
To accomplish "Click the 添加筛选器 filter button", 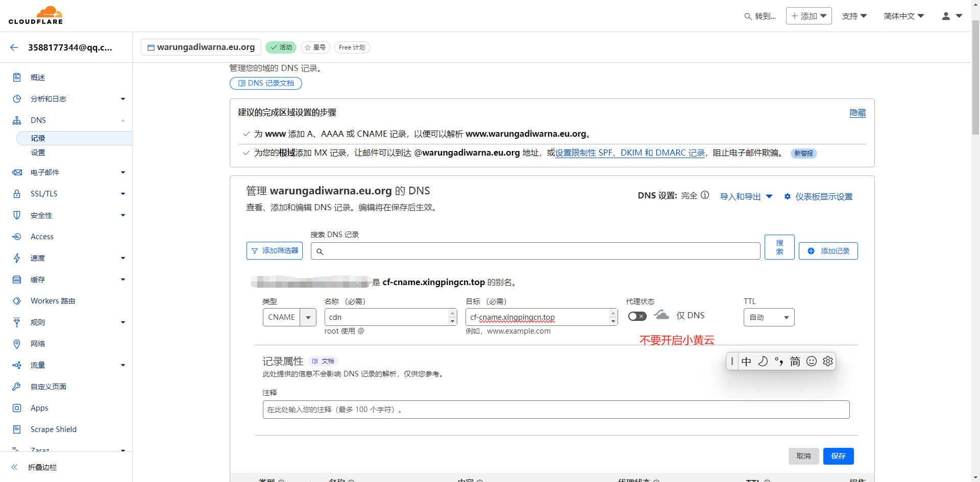I will 275,251.
